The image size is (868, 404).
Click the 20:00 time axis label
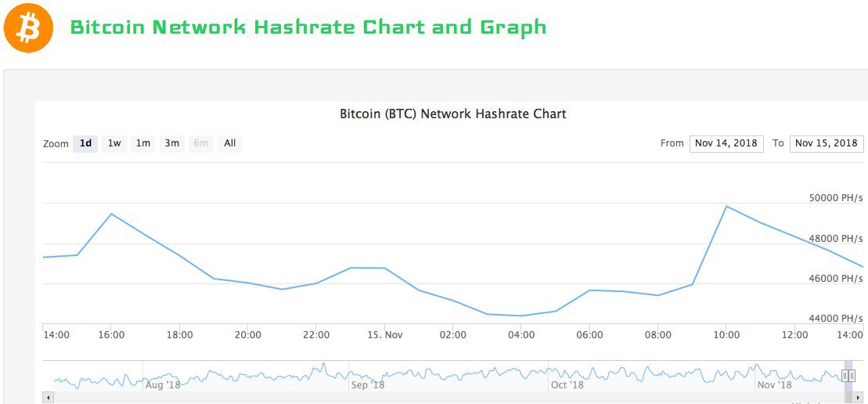click(x=247, y=335)
